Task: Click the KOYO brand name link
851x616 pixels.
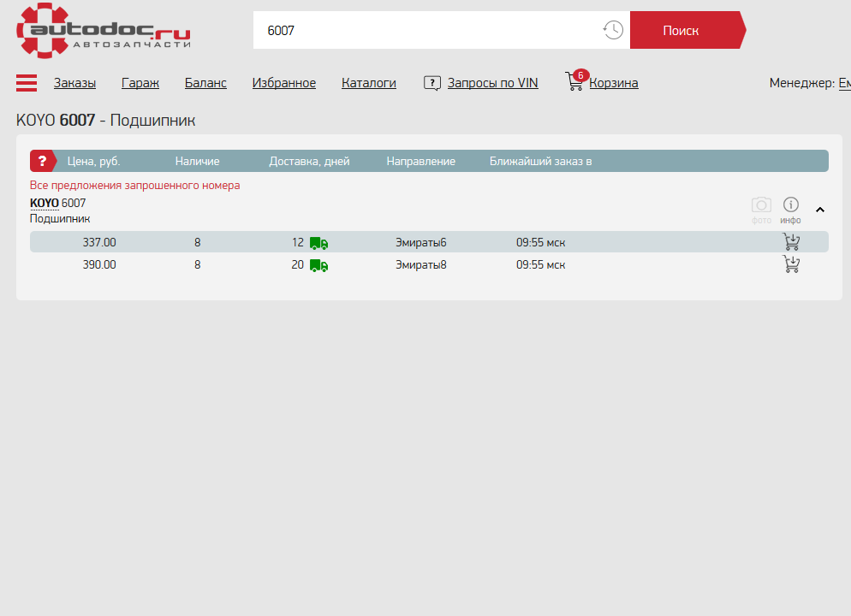Action: pyautogui.click(x=45, y=203)
